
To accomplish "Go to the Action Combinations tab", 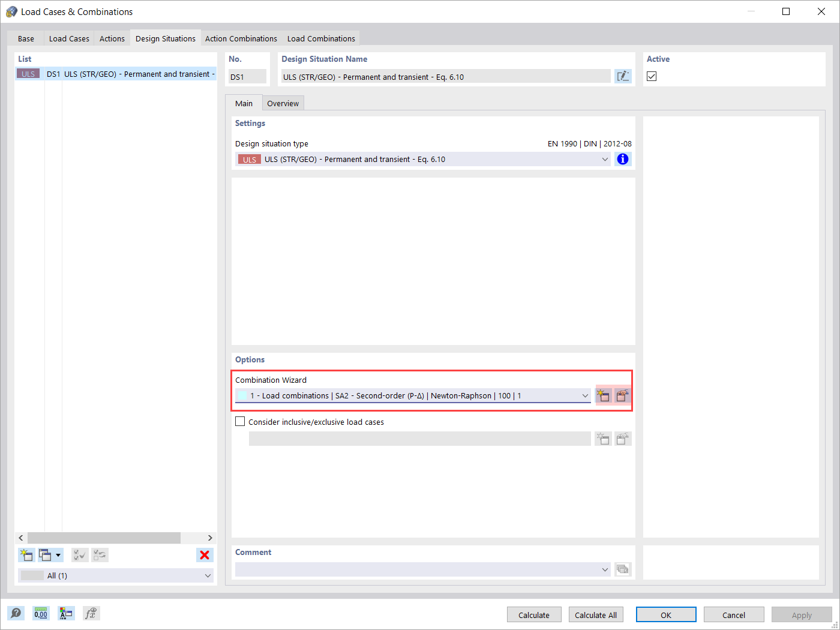I will tap(241, 38).
